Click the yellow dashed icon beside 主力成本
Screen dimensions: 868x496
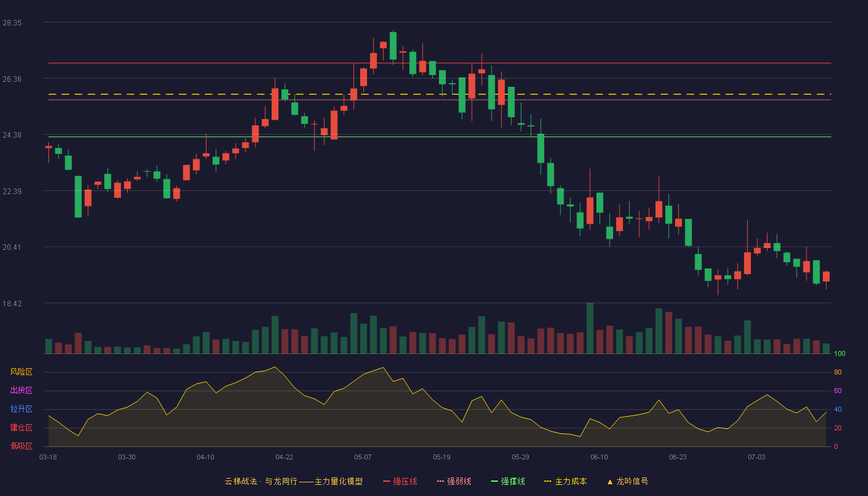(547, 482)
